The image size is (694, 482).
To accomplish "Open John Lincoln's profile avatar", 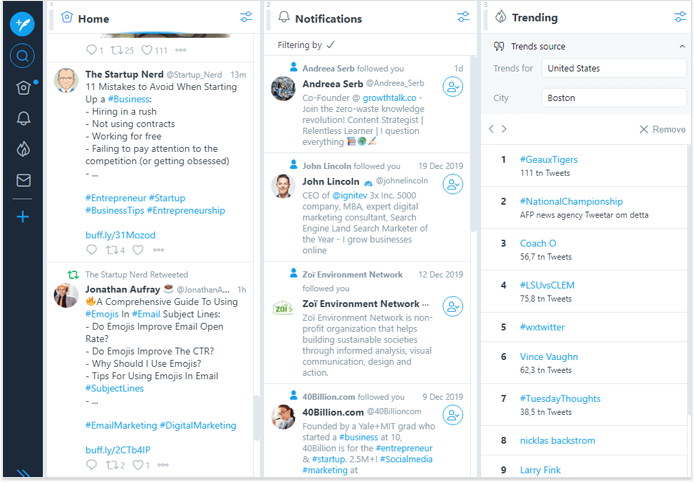I will (283, 186).
